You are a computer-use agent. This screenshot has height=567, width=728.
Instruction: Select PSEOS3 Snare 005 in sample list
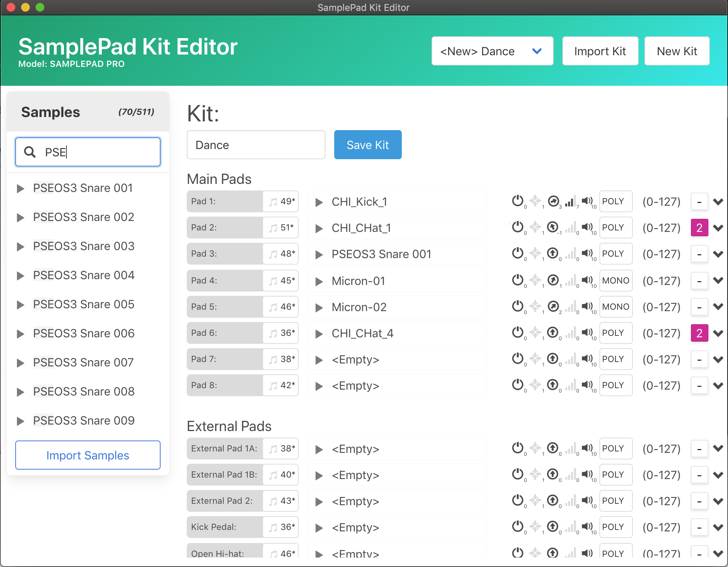click(x=84, y=304)
